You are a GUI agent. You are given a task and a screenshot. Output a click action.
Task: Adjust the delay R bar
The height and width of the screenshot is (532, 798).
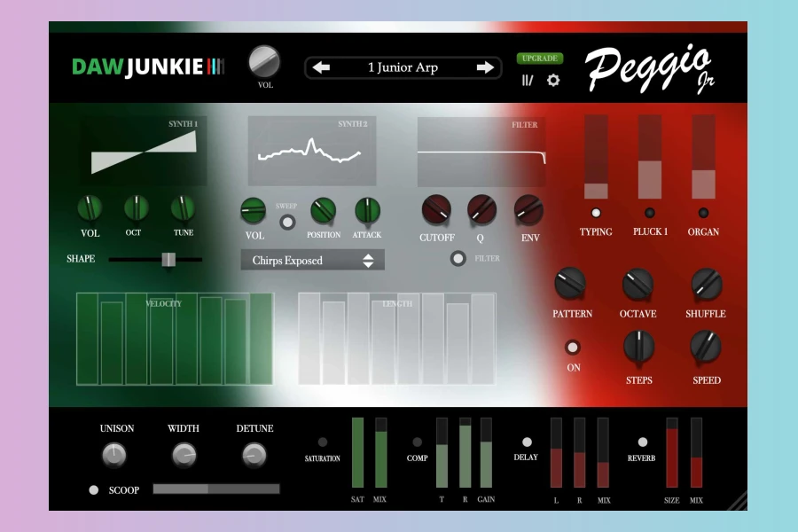tap(580, 452)
